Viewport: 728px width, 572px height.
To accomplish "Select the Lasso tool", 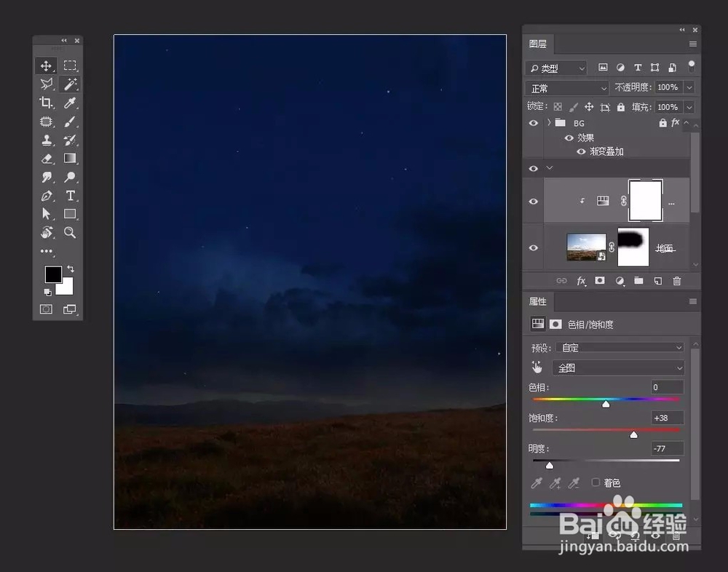I will coord(46,84).
